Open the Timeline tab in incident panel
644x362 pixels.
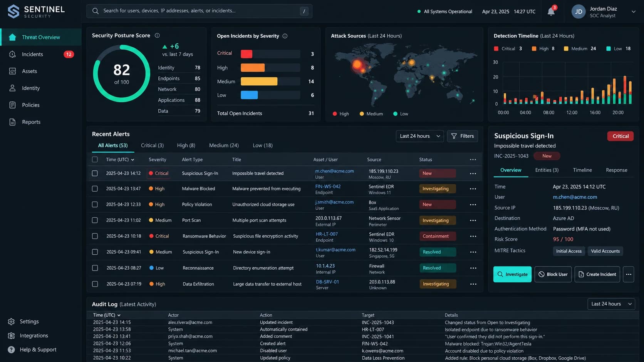(582, 170)
